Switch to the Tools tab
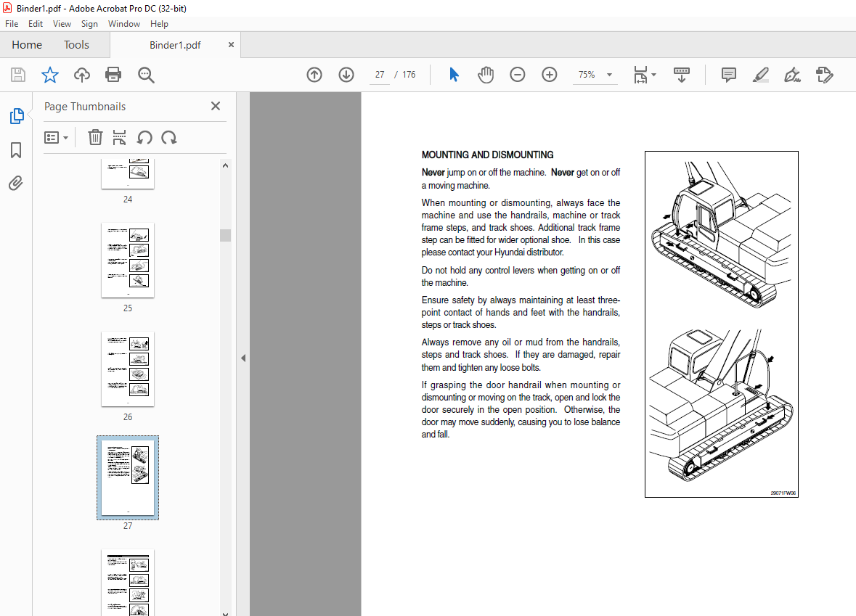 [76, 45]
